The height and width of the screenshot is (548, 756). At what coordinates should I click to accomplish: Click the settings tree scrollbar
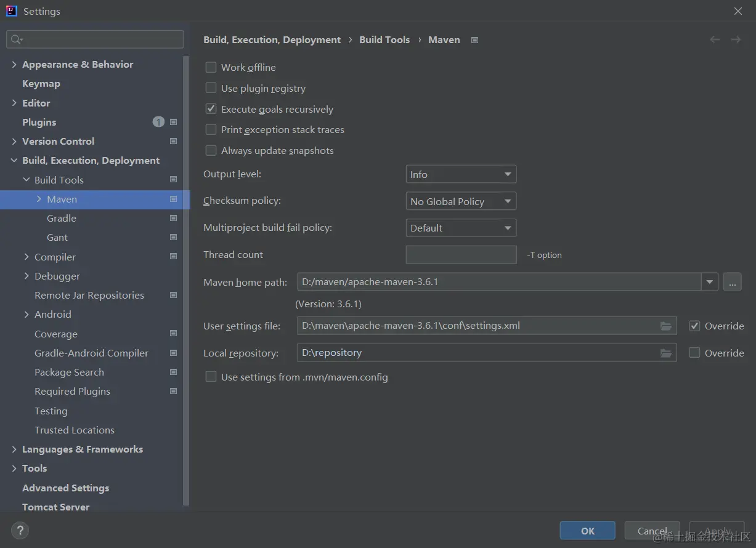186,280
